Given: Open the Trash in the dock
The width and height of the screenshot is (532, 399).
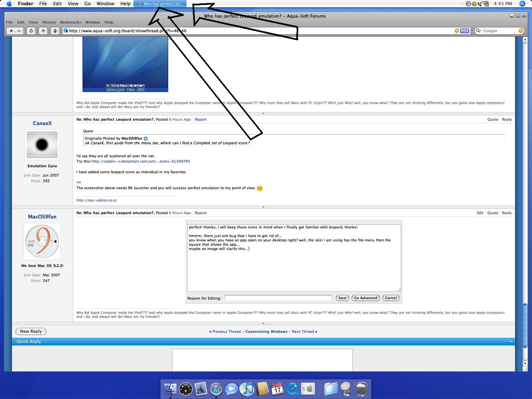Looking at the screenshot, I should coord(361,389).
